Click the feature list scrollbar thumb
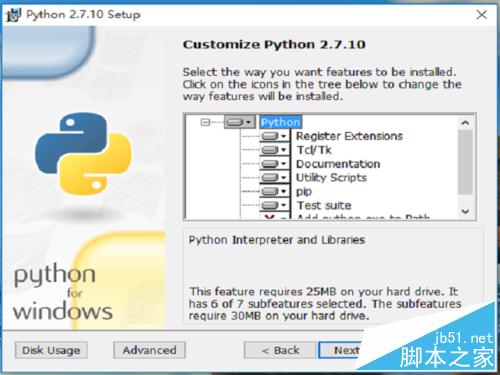The height and width of the screenshot is (375, 500). 465,162
